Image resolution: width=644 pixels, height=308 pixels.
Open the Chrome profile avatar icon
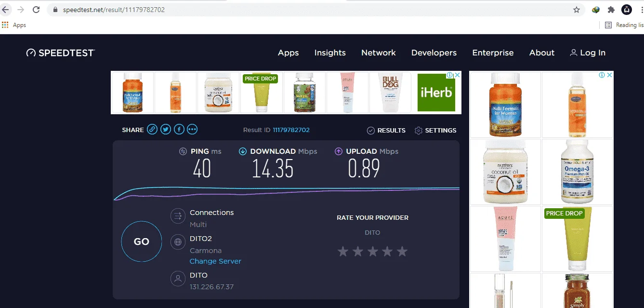626,10
